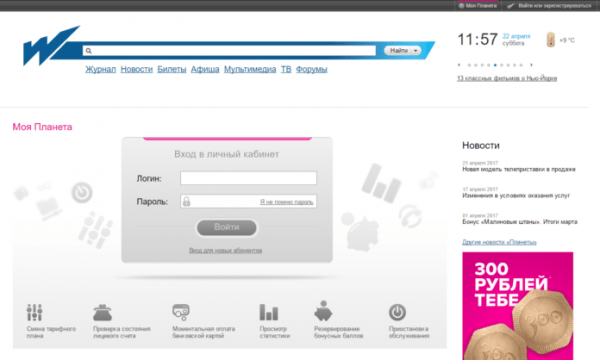
Task: Open the Вход для новых абонентов link
Action: point(225,250)
